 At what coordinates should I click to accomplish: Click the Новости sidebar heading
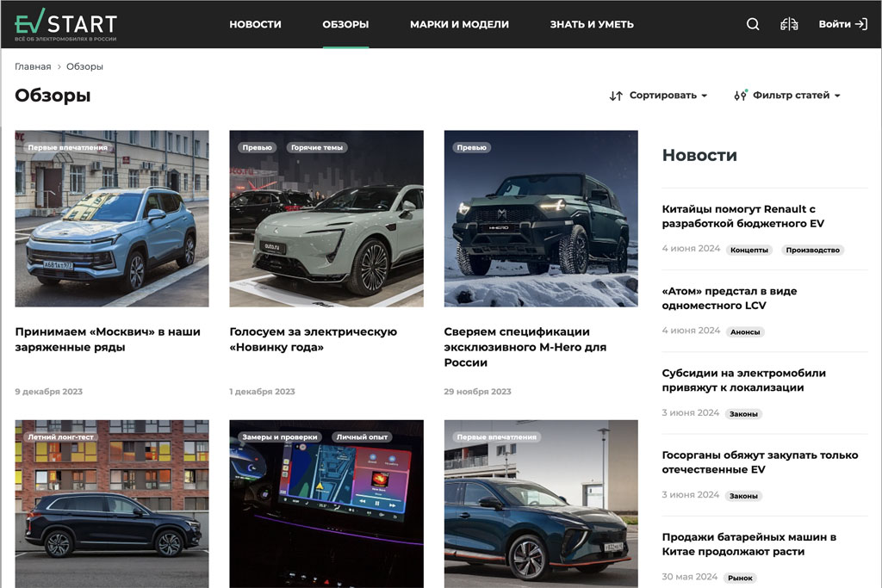click(699, 155)
